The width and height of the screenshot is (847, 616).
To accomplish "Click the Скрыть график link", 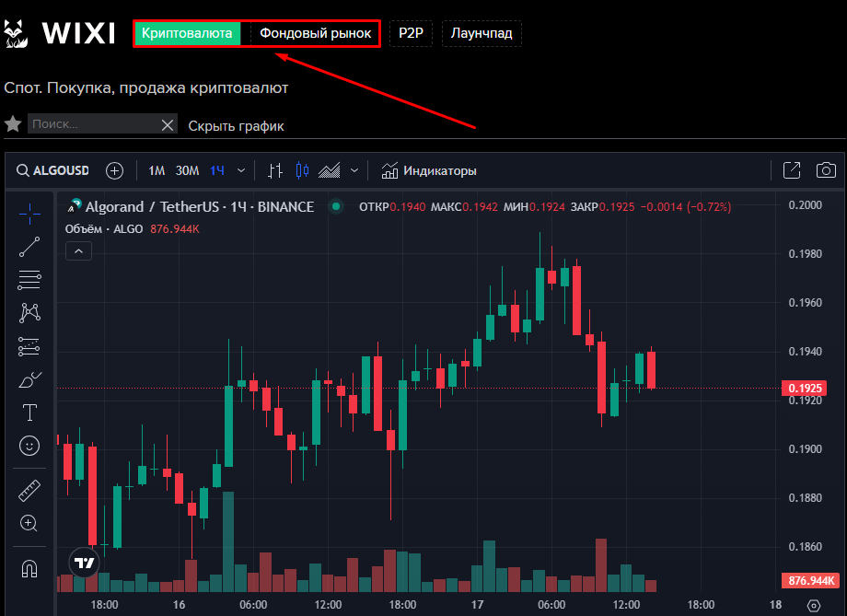I will click(x=237, y=126).
